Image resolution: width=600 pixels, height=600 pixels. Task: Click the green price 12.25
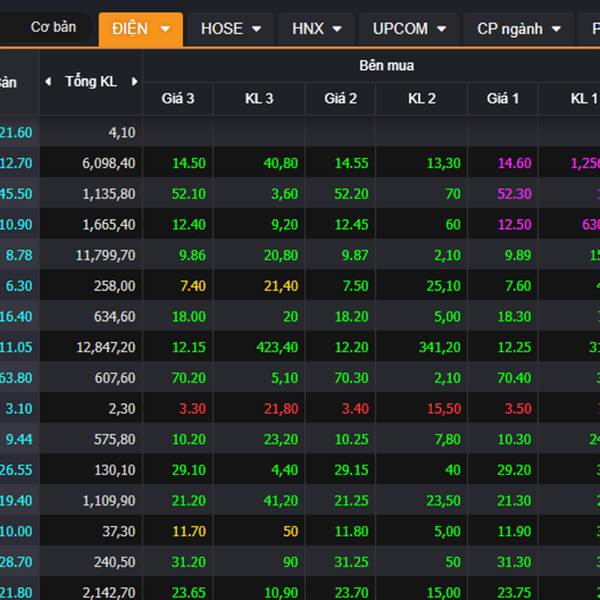coord(514,347)
